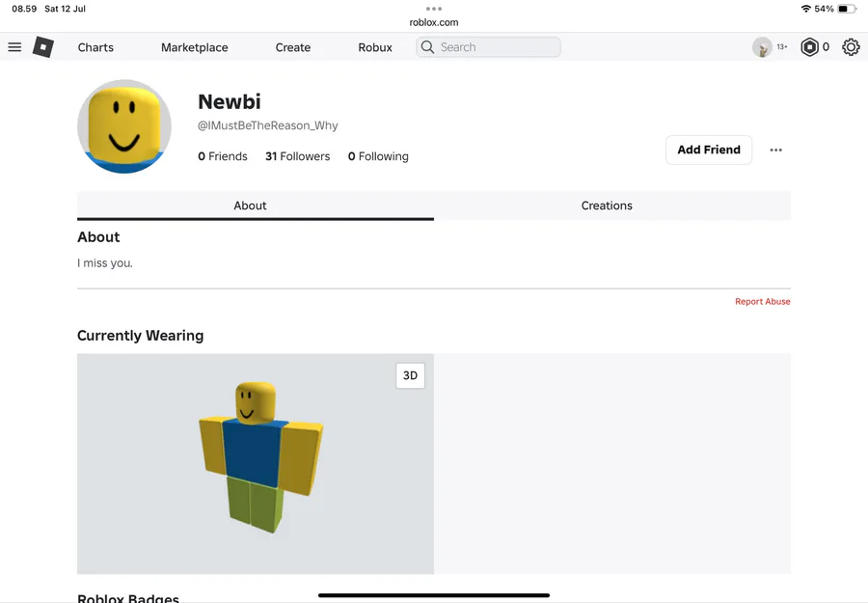Tap the three dots above the URL
Screen dimensions: 868x603
pyautogui.click(x=433, y=9)
